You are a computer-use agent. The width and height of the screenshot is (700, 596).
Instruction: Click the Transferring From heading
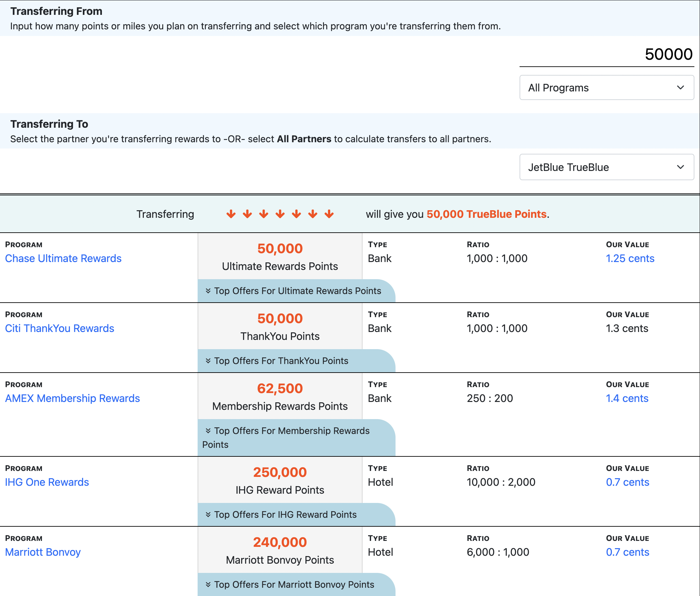[56, 11]
